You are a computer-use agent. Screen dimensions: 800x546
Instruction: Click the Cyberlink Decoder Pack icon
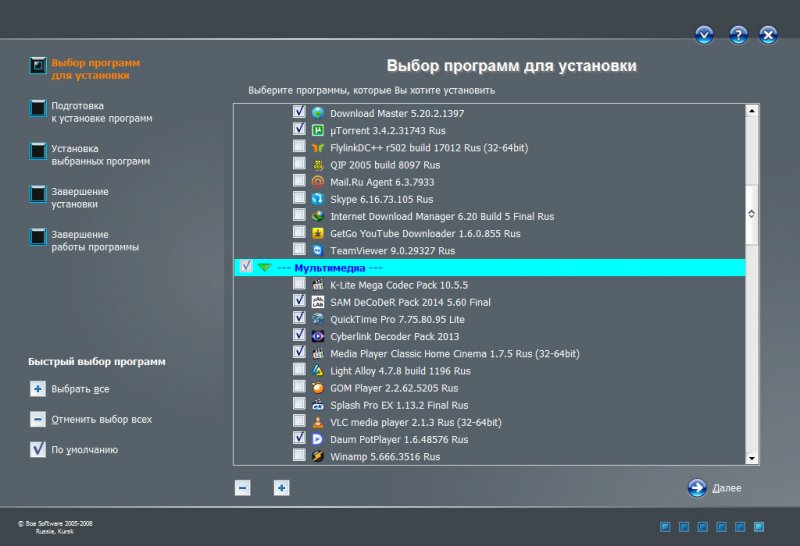pyautogui.click(x=317, y=336)
